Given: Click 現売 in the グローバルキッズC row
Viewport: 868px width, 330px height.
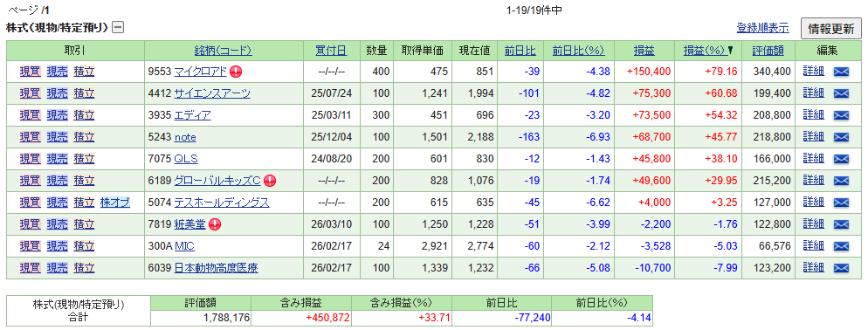Looking at the screenshot, I should [57, 181].
